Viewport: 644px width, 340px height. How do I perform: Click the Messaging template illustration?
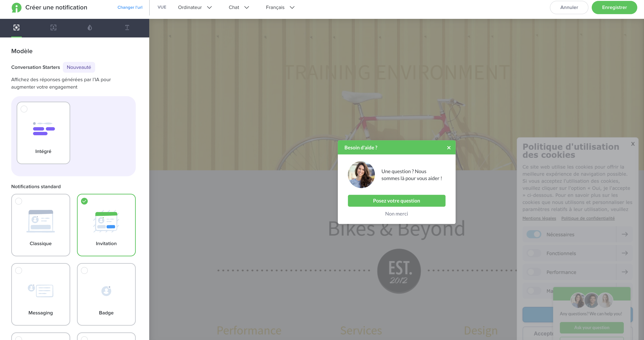(40, 290)
